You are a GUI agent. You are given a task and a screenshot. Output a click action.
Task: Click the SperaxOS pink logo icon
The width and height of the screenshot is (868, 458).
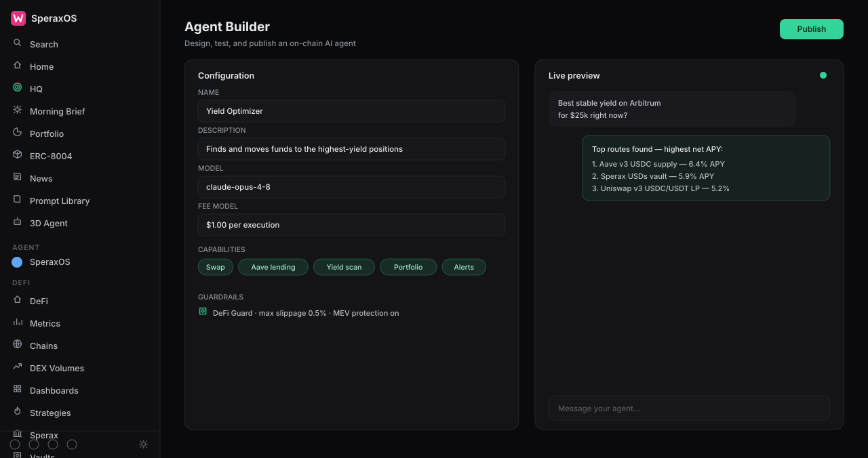tap(18, 18)
